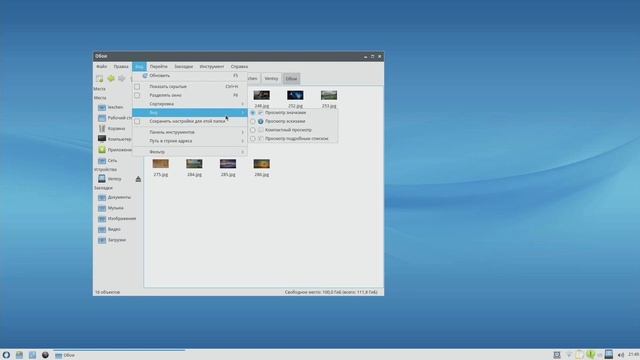Viewport: 640px width, 360px height.
Task: Click the home folder path button
Action: [x=253, y=78]
